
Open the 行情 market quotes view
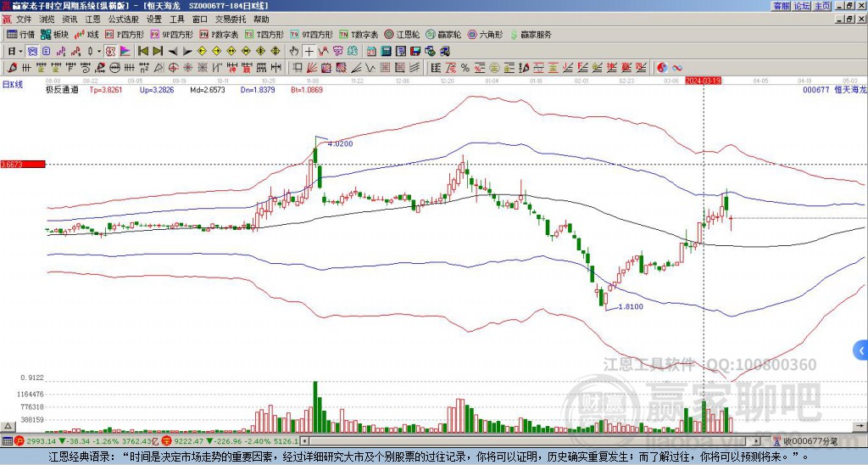pyautogui.click(x=20, y=34)
